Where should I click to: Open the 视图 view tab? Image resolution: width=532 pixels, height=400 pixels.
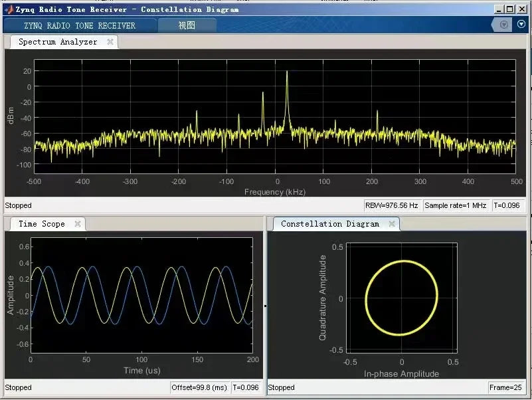click(187, 25)
